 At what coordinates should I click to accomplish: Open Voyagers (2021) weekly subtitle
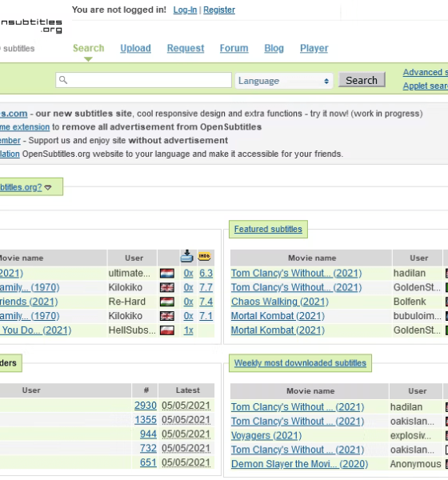[x=266, y=435]
